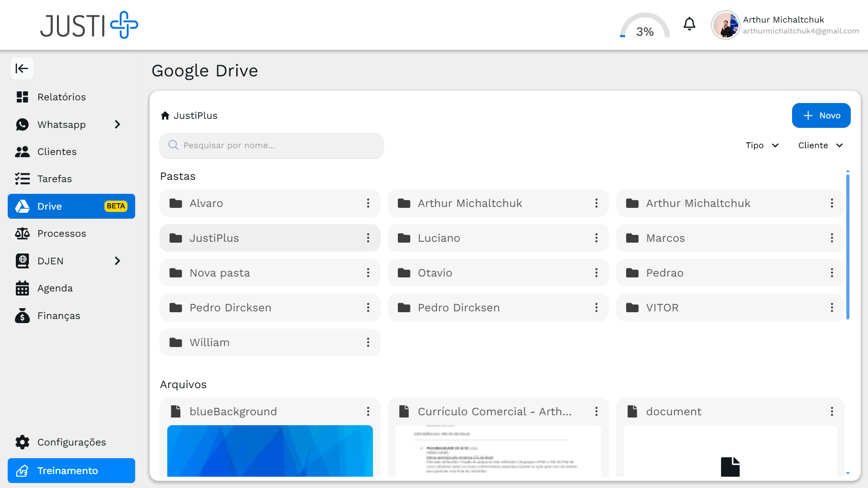Expand the Whatsapp submenu chevron

(x=118, y=124)
